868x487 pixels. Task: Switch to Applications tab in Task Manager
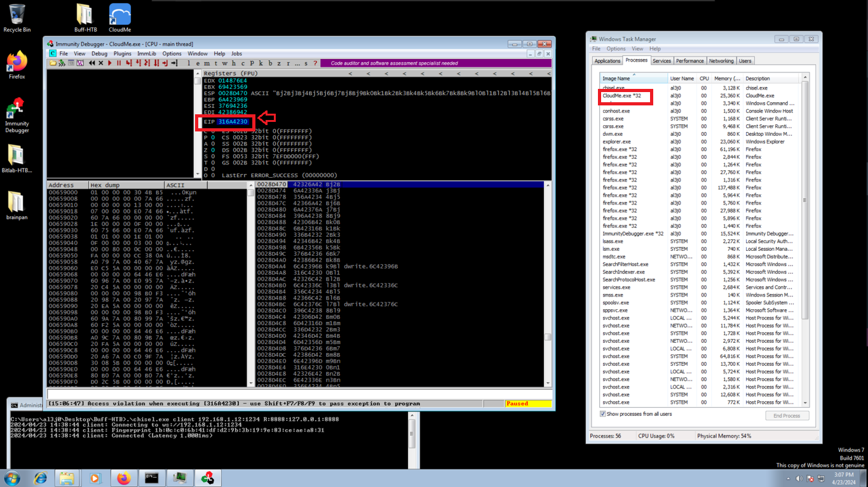click(607, 61)
